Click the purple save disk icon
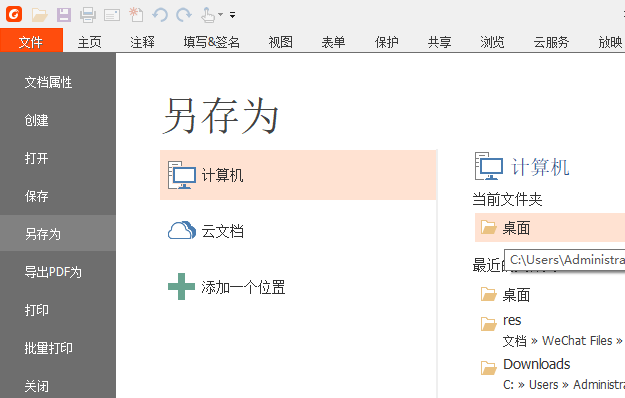Image resolution: width=625 pixels, height=398 pixels. pos(64,15)
